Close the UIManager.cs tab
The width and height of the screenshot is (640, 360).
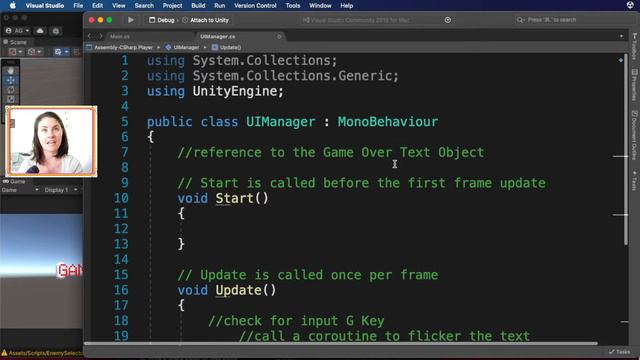279,36
